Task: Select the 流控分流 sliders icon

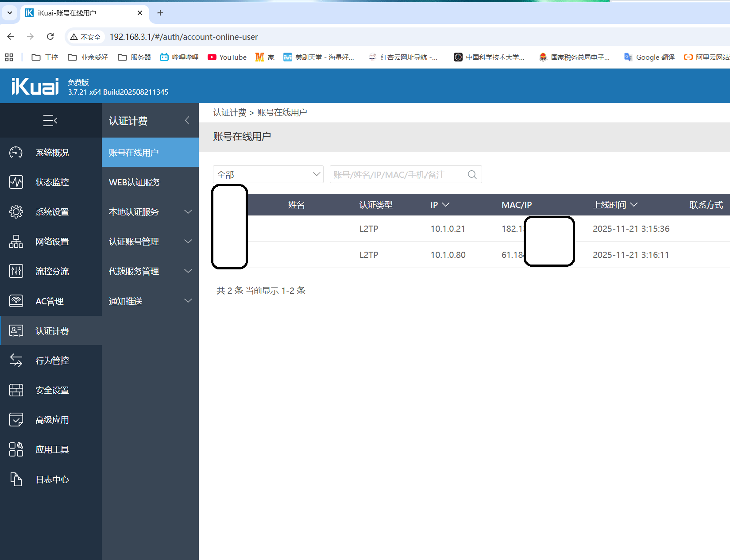Action: click(x=16, y=271)
